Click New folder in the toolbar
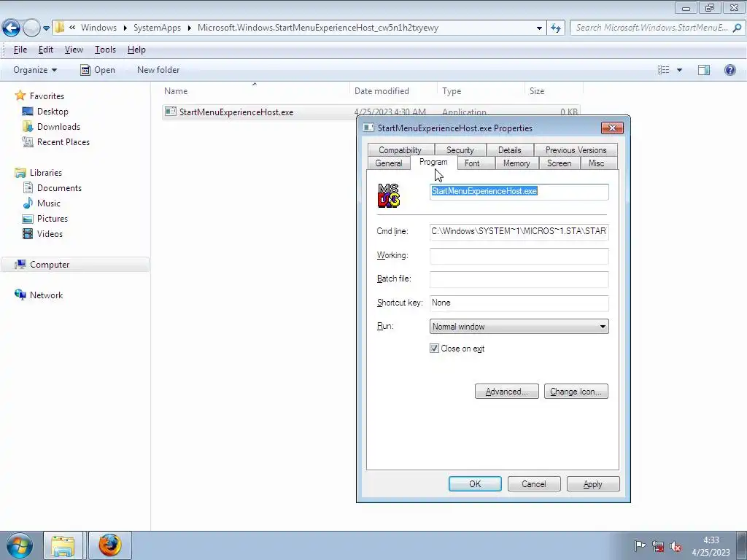The height and width of the screenshot is (560, 747). 158,70
